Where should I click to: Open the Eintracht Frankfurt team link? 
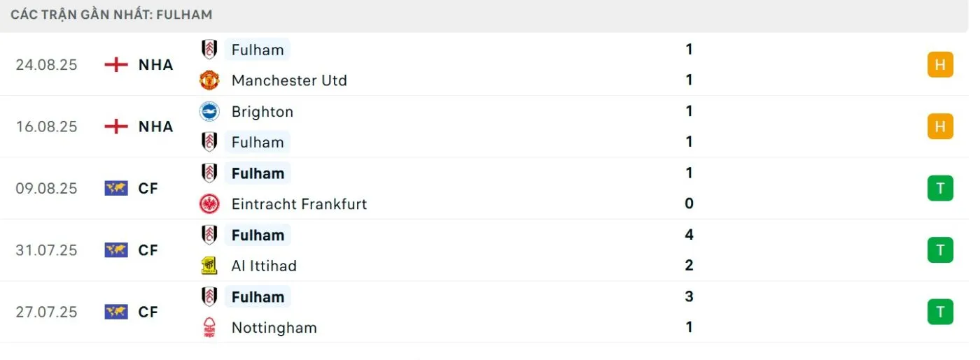click(x=299, y=204)
